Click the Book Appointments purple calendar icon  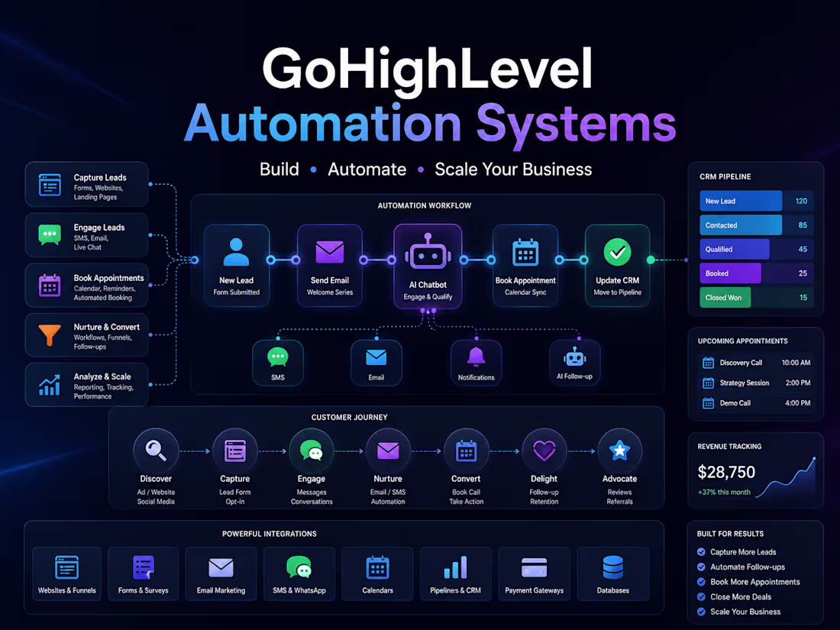[x=50, y=285]
